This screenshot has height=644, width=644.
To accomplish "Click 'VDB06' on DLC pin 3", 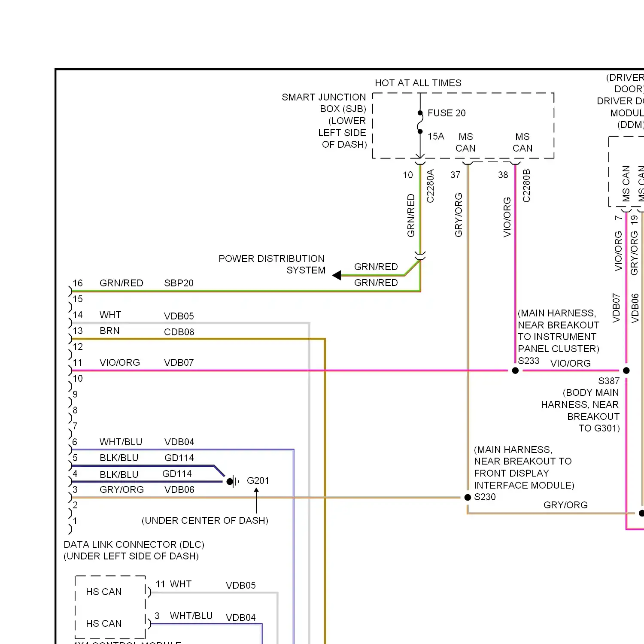I will pyautogui.click(x=179, y=489).
